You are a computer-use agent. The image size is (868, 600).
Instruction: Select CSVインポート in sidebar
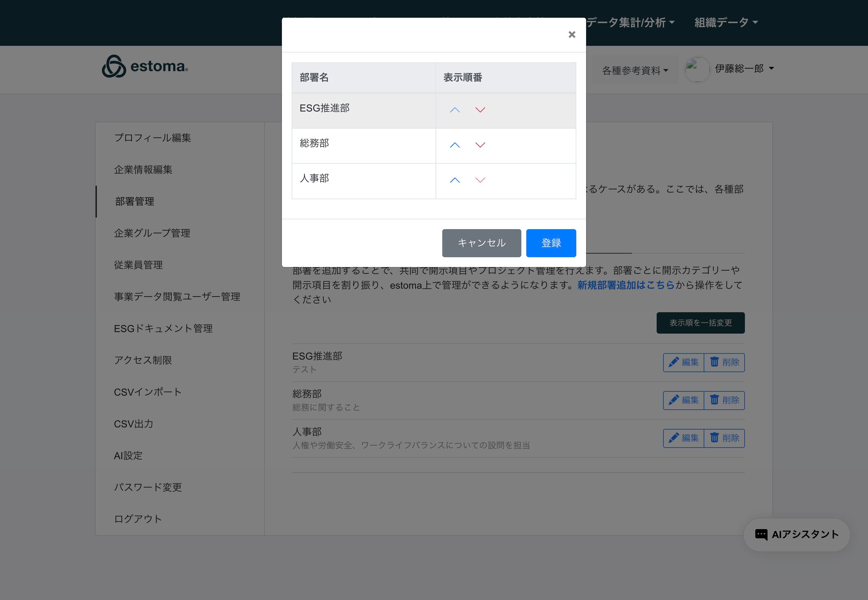[x=148, y=392]
